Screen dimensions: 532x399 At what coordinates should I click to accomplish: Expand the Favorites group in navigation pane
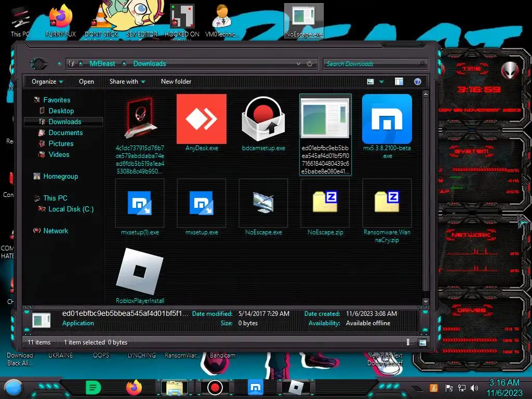[57, 100]
